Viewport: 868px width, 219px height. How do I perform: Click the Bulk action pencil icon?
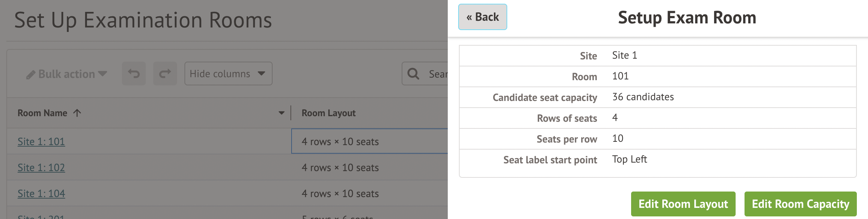click(30, 75)
